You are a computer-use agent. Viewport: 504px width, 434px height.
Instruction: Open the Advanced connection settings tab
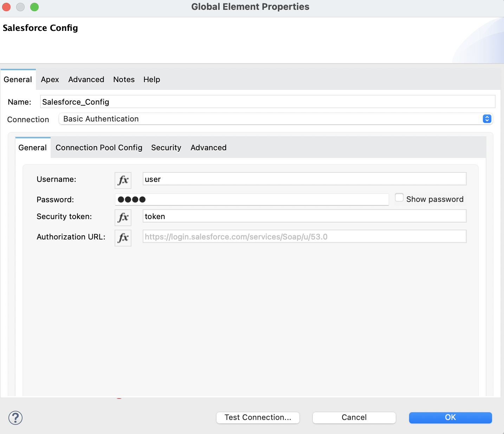[208, 147]
